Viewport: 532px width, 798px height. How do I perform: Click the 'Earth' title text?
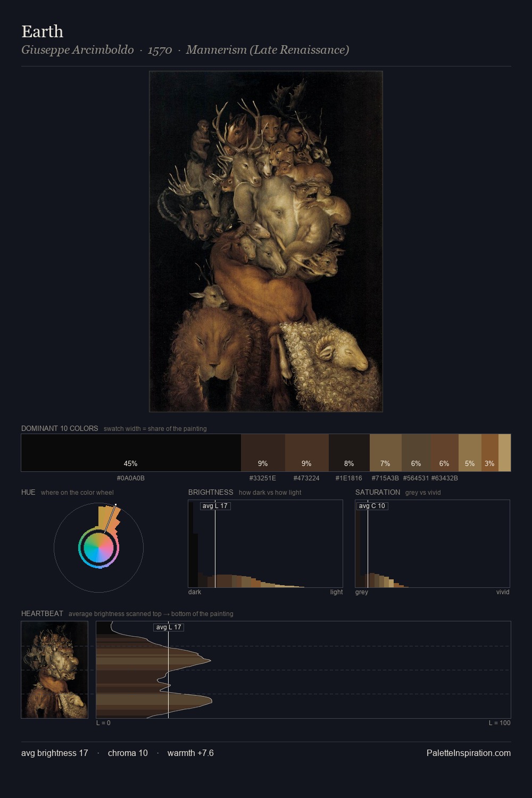[x=43, y=31]
